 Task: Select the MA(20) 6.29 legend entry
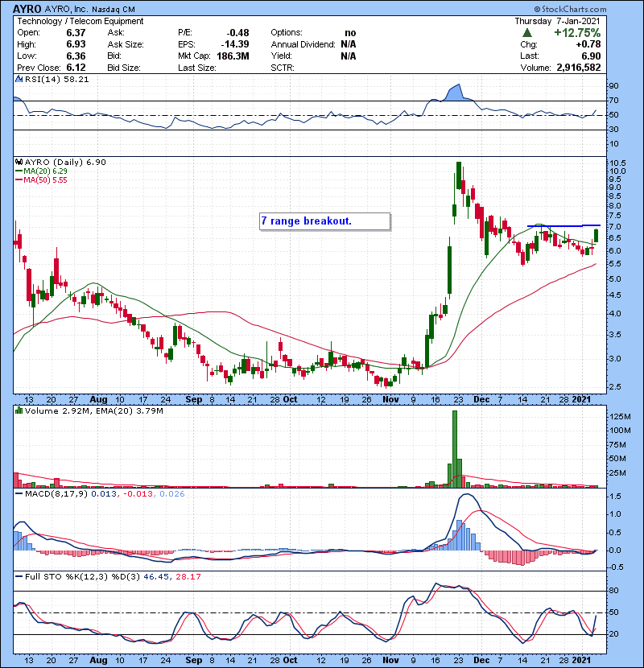point(41,171)
